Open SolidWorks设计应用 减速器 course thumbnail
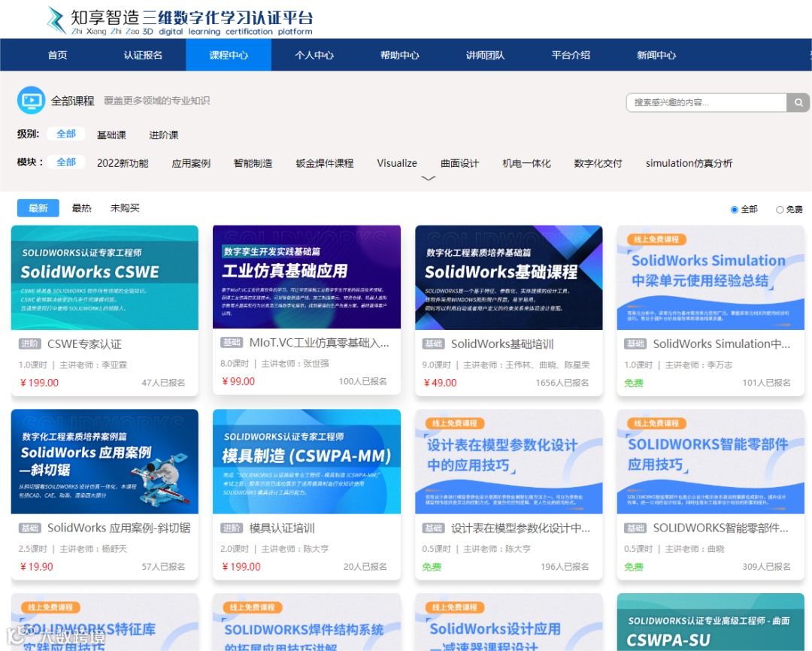 [508, 622]
